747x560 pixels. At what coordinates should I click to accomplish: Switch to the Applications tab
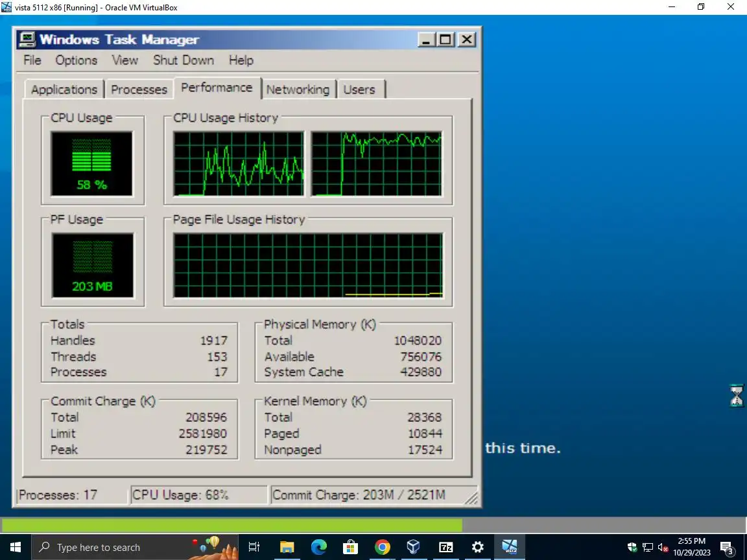tap(64, 89)
